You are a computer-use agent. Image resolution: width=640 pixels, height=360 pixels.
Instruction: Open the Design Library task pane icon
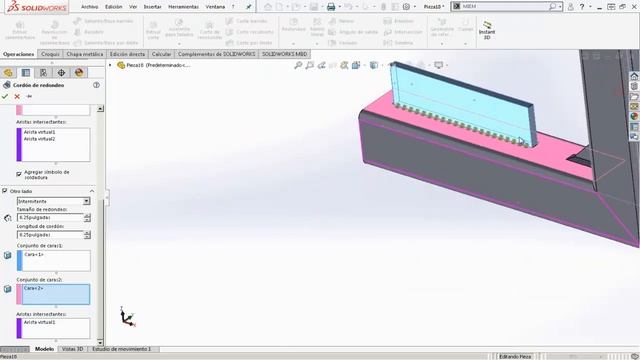[x=634, y=86]
